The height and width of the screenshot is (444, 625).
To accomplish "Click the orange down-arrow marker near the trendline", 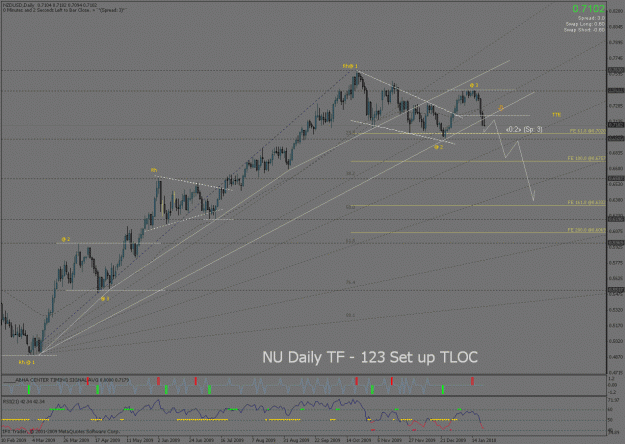I will [501, 108].
